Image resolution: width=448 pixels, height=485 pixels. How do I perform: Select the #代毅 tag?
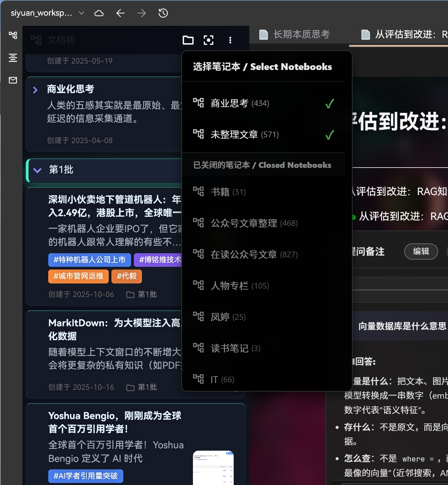[x=126, y=276]
